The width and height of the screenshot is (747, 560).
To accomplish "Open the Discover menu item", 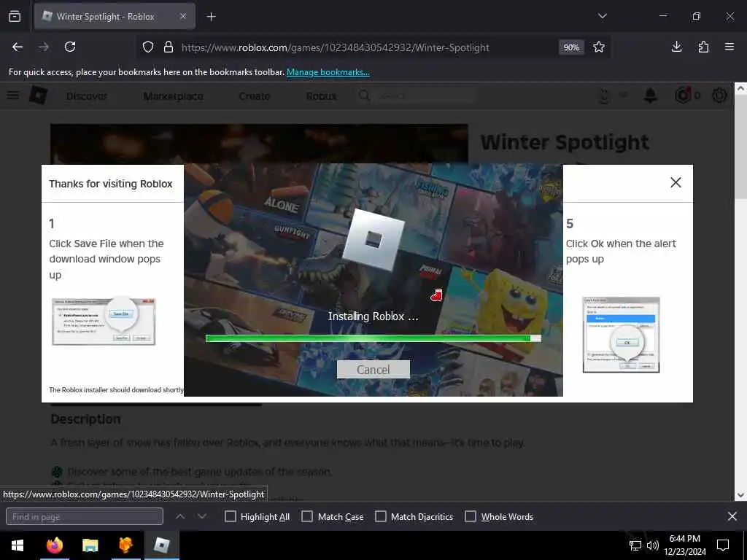I will pos(87,96).
